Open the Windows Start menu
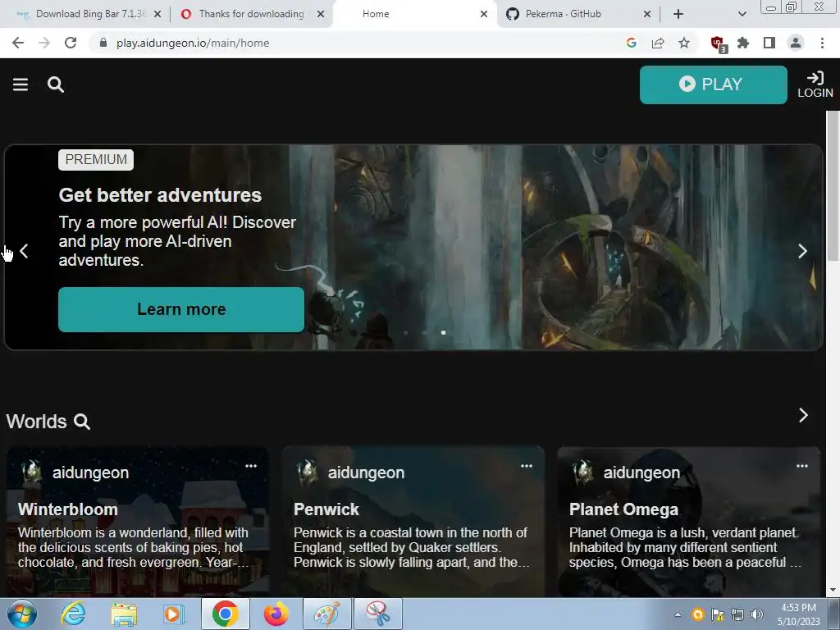This screenshot has height=630, width=840. (22, 614)
